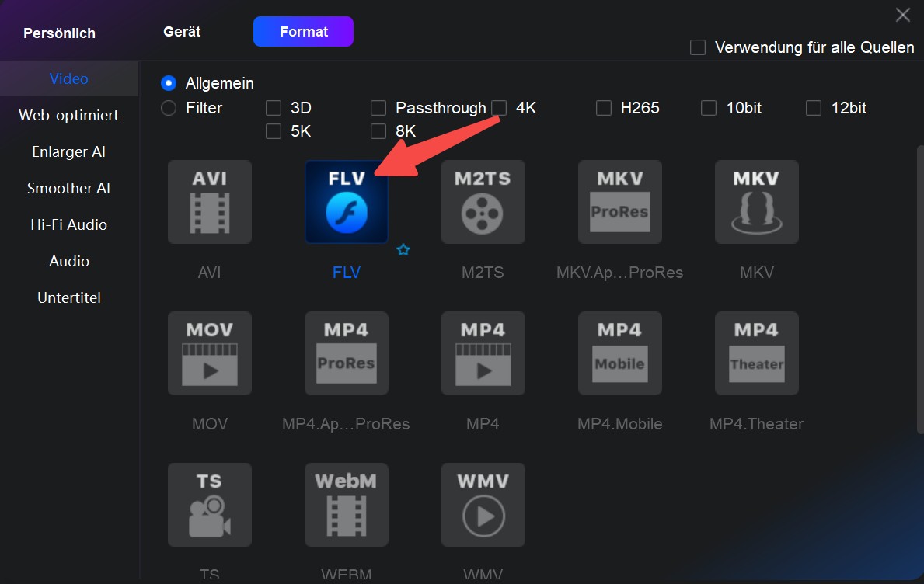The width and height of the screenshot is (924, 584).
Task: Open the Web-optimiert category
Action: tap(69, 116)
